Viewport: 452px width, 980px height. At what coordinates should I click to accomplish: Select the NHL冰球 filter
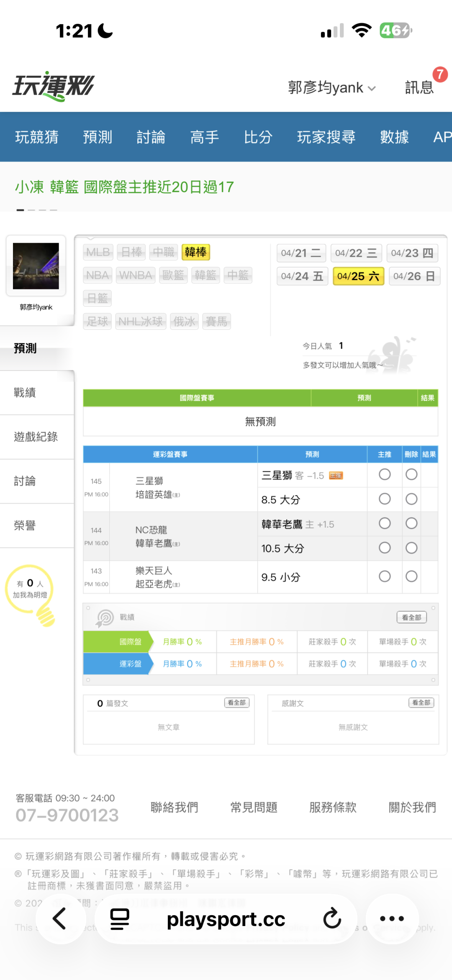point(141,322)
